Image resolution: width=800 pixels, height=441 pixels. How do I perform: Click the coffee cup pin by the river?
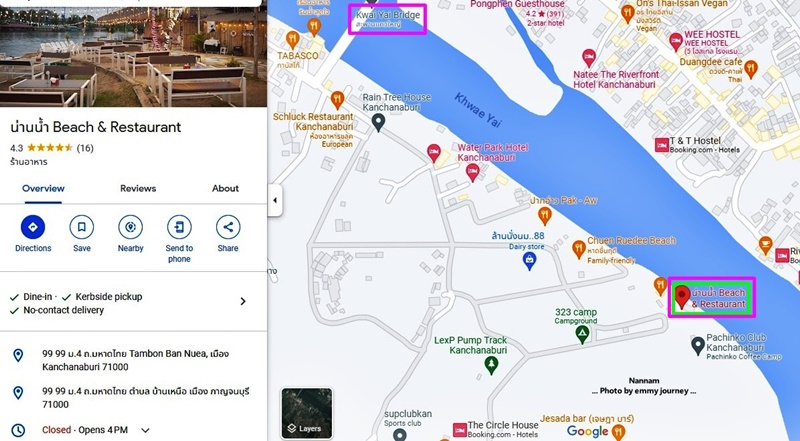point(765,245)
